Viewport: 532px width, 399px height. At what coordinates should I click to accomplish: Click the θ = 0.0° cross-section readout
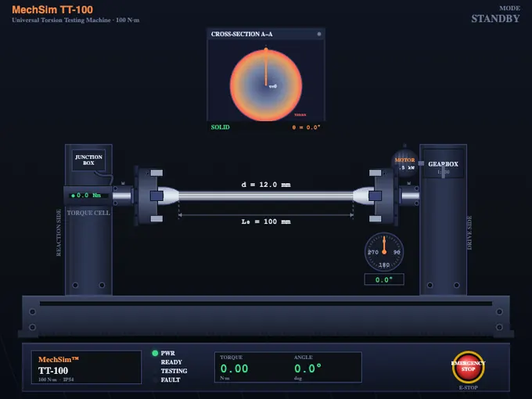point(306,128)
